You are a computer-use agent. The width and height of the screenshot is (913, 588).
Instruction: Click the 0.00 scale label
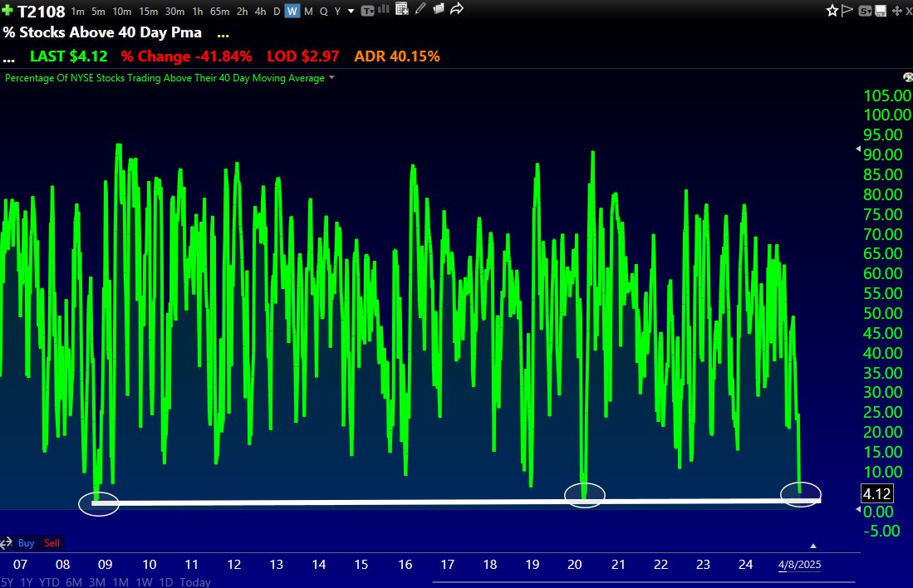(878, 512)
